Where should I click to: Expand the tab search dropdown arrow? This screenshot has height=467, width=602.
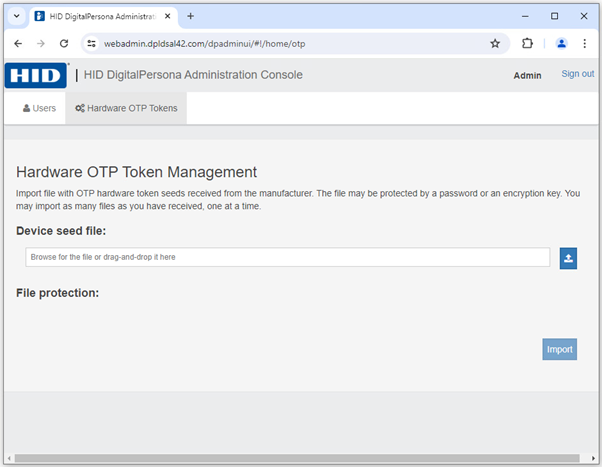click(16, 16)
